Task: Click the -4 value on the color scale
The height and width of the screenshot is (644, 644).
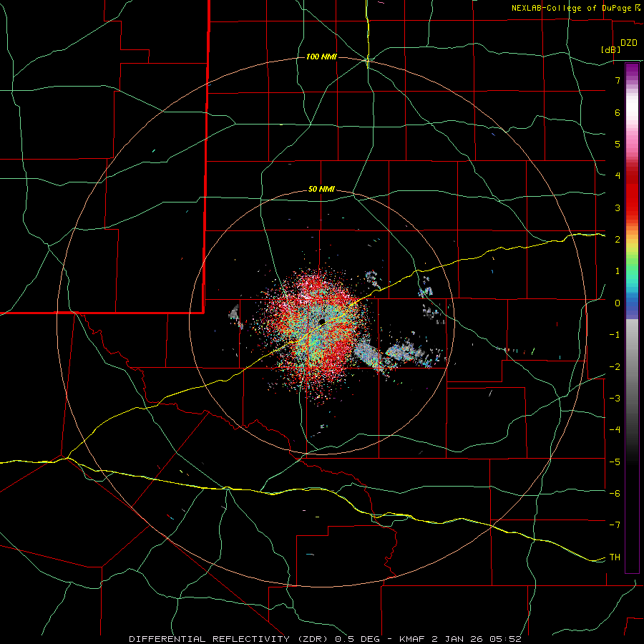Action: [x=615, y=430]
